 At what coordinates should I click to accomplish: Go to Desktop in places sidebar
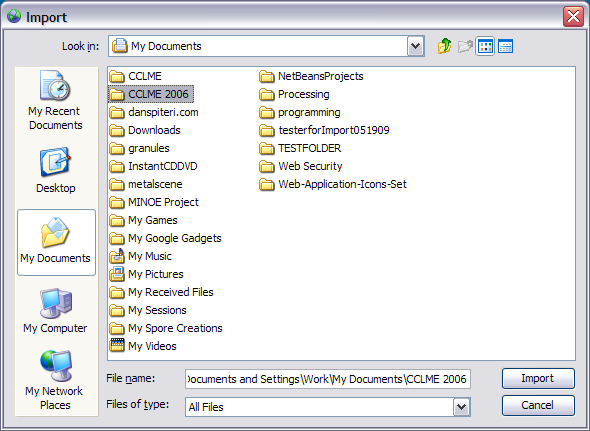56,170
